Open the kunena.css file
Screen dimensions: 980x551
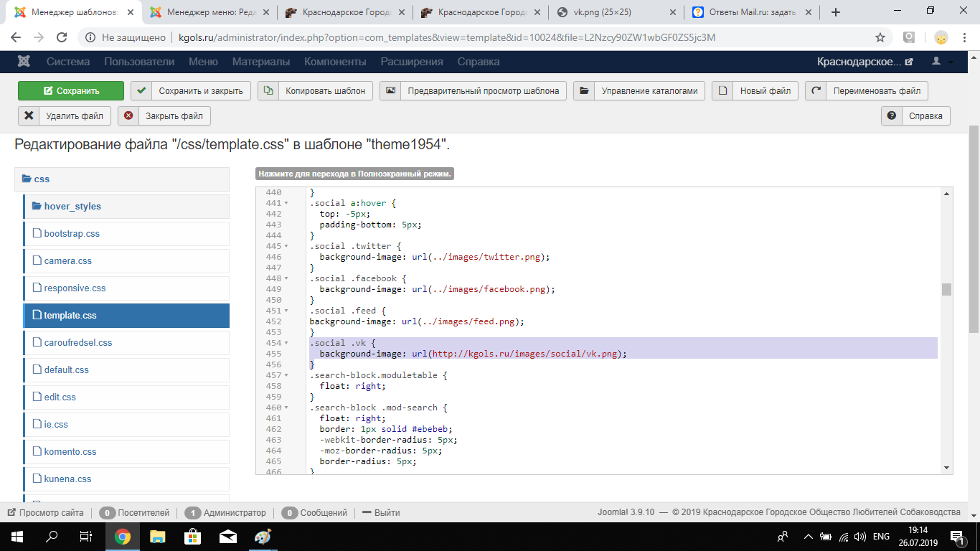point(127,479)
